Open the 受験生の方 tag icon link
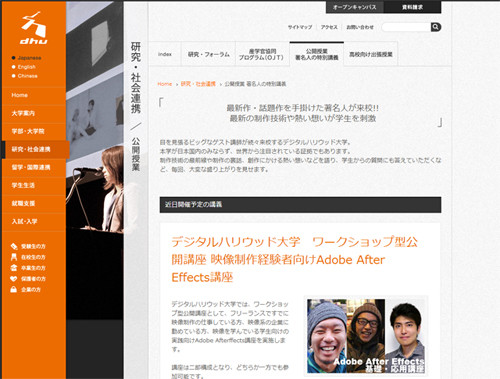Screen dimensions: 500x379 [x=28, y=246]
